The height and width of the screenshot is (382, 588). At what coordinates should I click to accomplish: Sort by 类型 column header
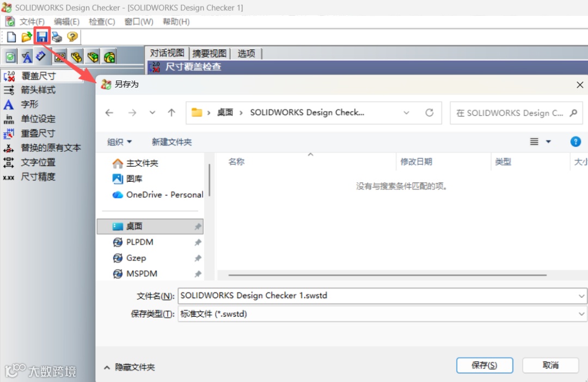pos(503,162)
